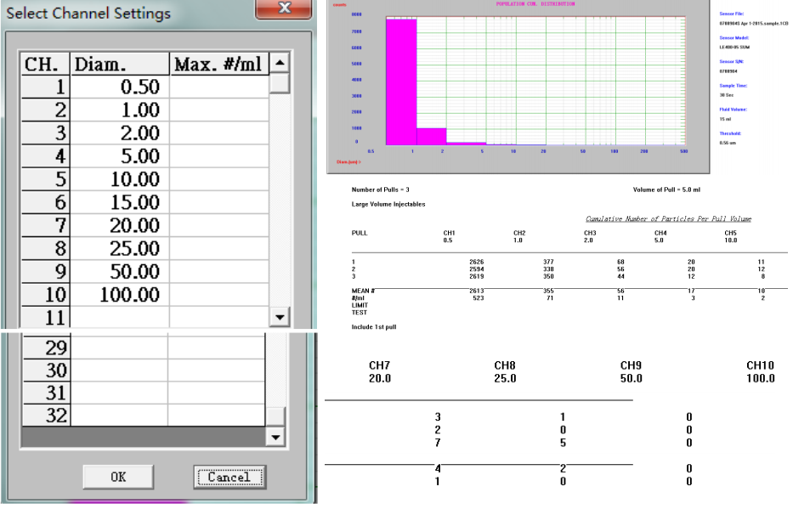
Task: Click the CH10 100.0 column heading
Action: pos(761,371)
